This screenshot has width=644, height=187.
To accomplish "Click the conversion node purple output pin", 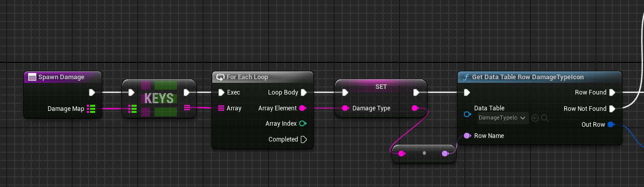I will [445, 153].
